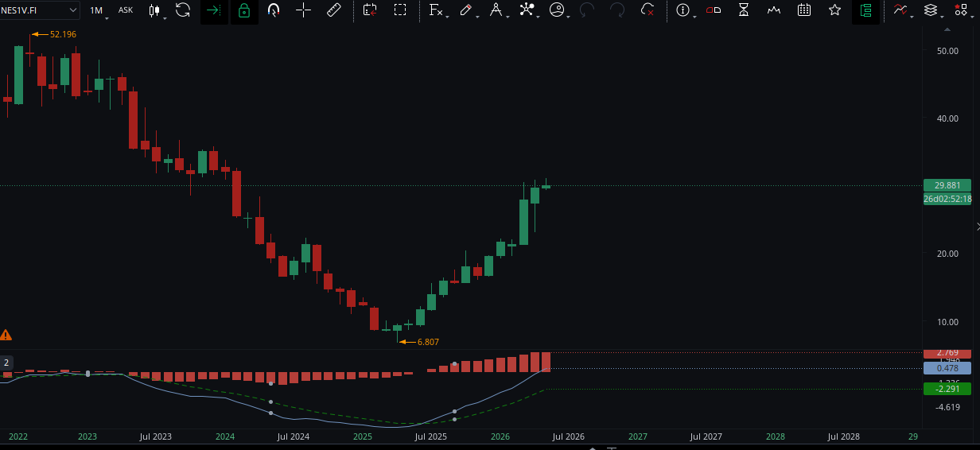980x450 pixels.
Task: Click the hourglass countdown icon
Action: 744,10
